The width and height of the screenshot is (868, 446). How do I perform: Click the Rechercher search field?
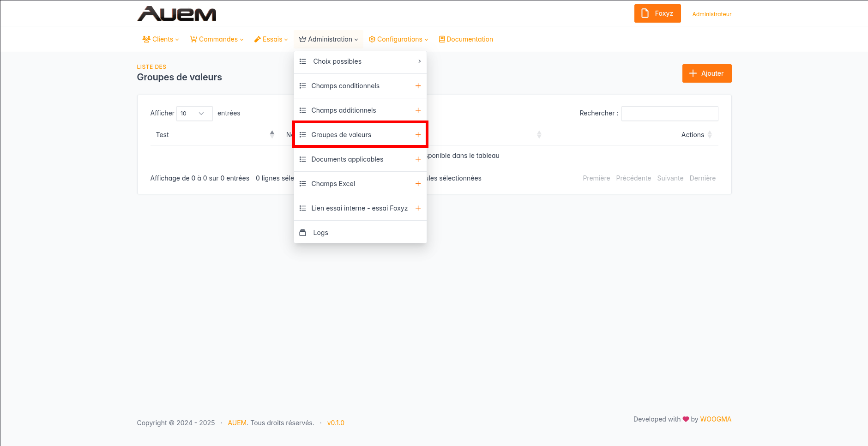669,114
